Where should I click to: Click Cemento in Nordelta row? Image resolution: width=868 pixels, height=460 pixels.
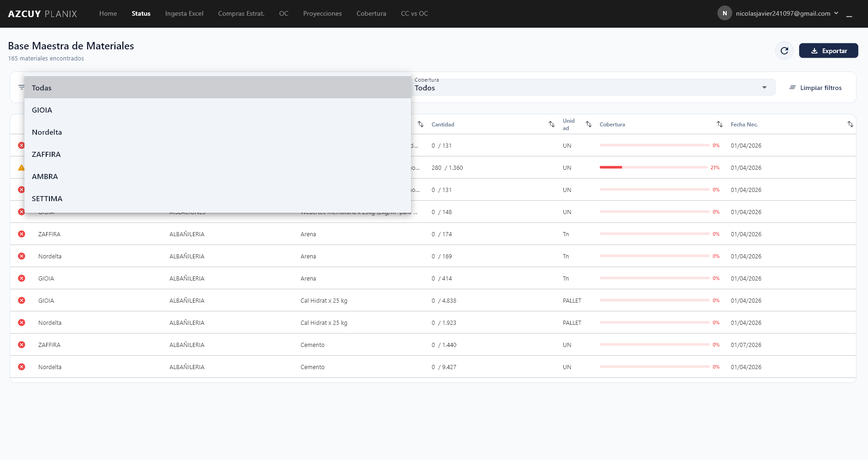click(313, 367)
